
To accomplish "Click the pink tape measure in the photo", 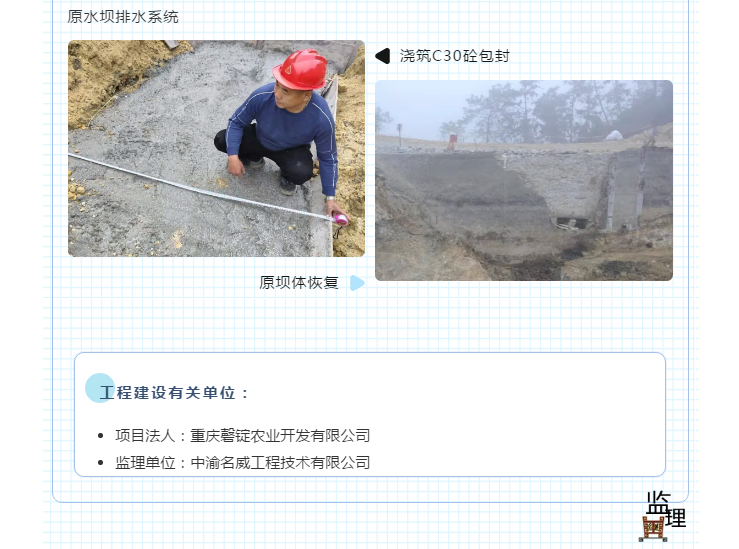I will (340, 219).
